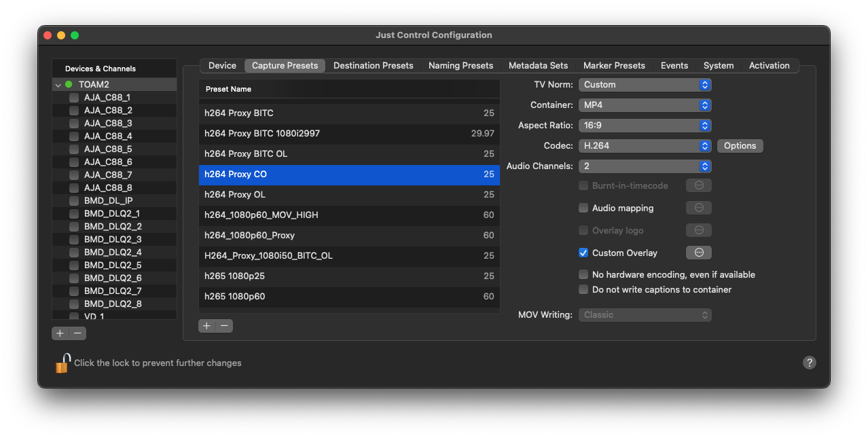The image size is (868, 438).
Task: Open Overlay logo ellipsis button
Action: pyautogui.click(x=699, y=230)
